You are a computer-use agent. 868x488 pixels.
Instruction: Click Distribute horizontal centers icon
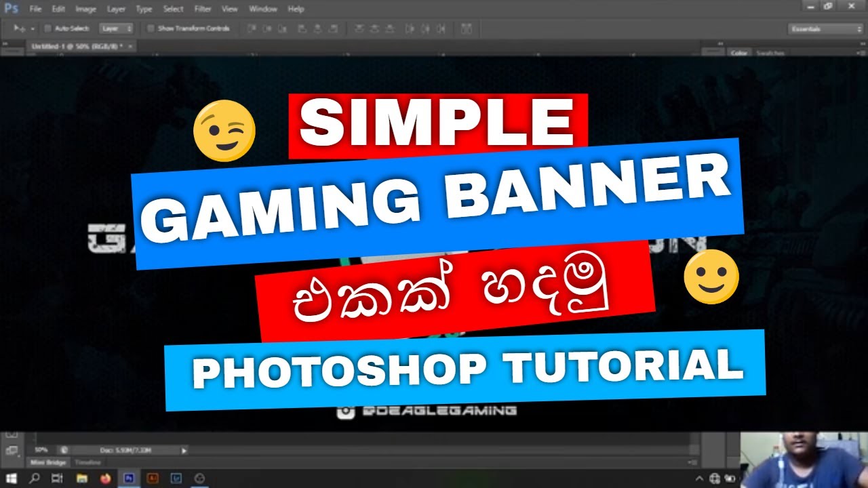[x=425, y=28]
